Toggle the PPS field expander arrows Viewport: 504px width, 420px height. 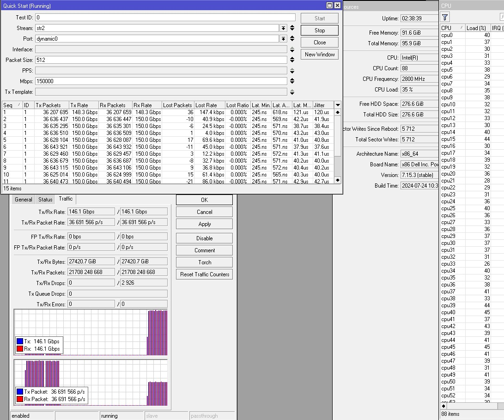pyautogui.click(x=292, y=71)
